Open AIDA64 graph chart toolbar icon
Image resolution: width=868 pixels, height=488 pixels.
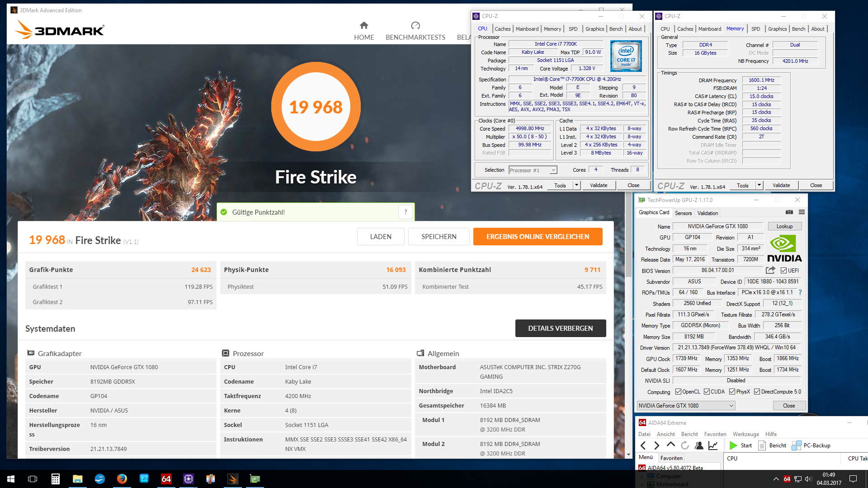click(x=713, y=446)
